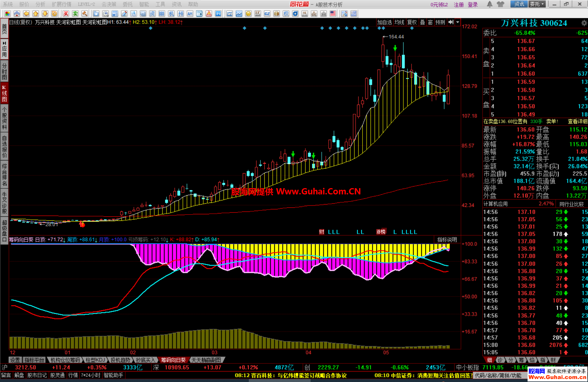Open the 工具 menu

[x=160, y=4]
